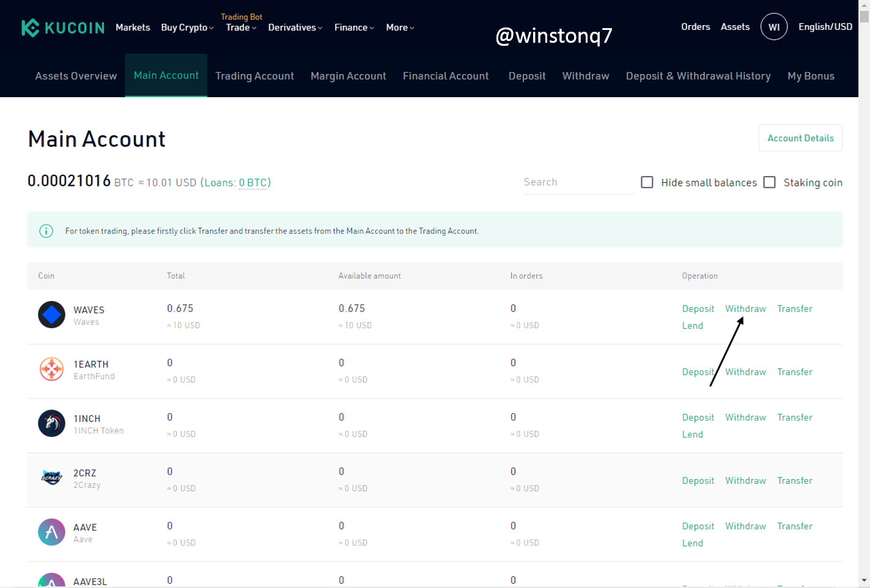Click Withdraw for 1EARTH
This screenshot has height=588, width=870.
745,372
